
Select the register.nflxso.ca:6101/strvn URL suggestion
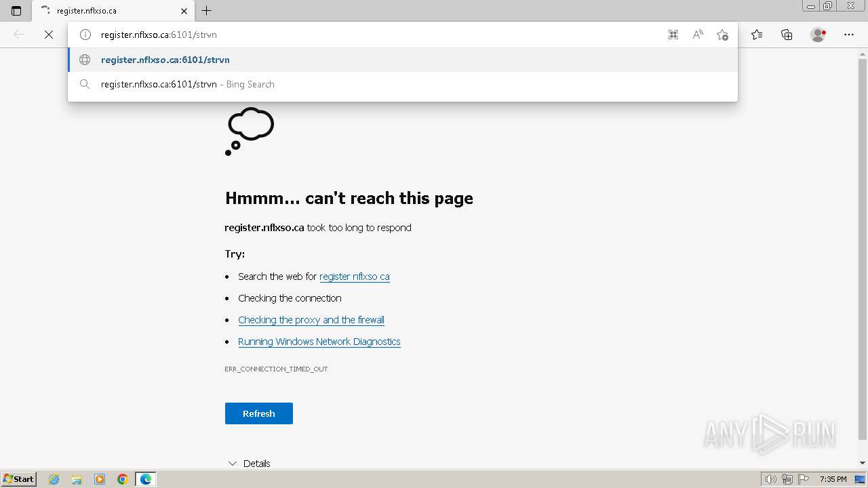(x=403, y=60)
